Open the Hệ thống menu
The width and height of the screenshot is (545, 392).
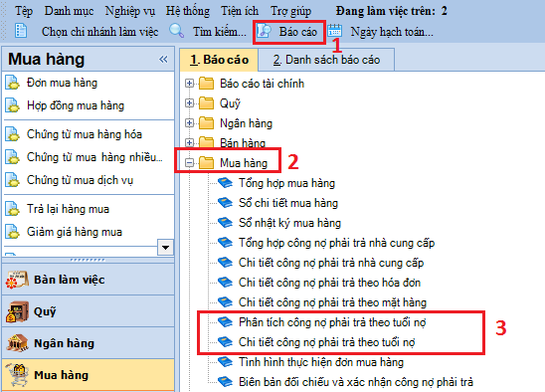click(x=188, y=11)
